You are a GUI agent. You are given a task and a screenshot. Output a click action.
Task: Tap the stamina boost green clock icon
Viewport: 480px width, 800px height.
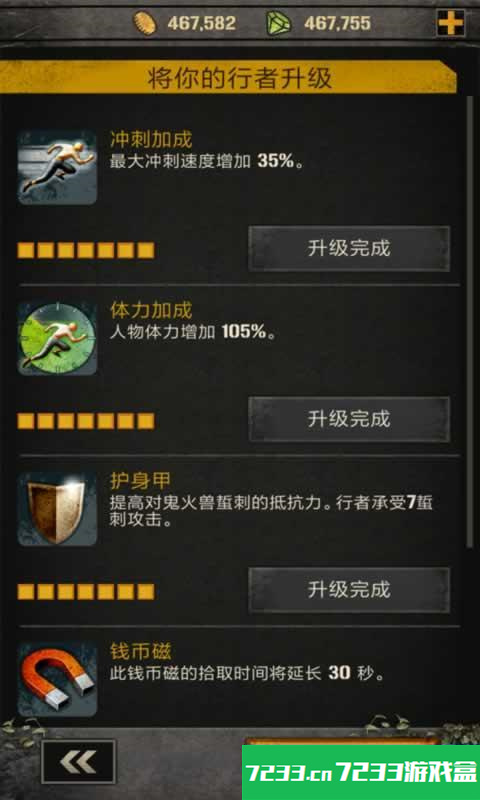coord(57,338)
